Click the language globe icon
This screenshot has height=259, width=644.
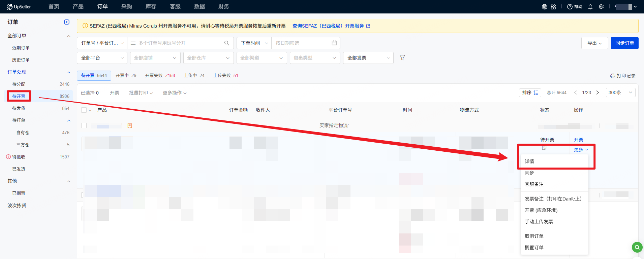pos(544,7)
